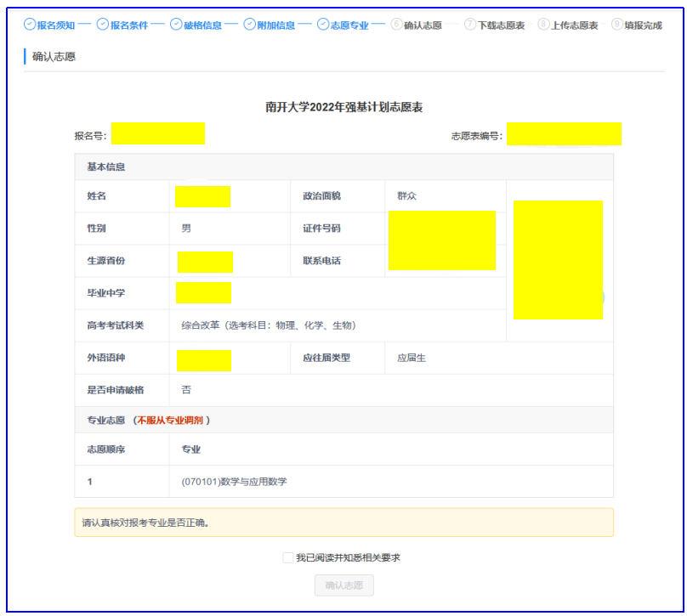The width and height of the screenshot is (687, 616).
Task: Go to the 报名条件 step
Action: tap(129, 25)
